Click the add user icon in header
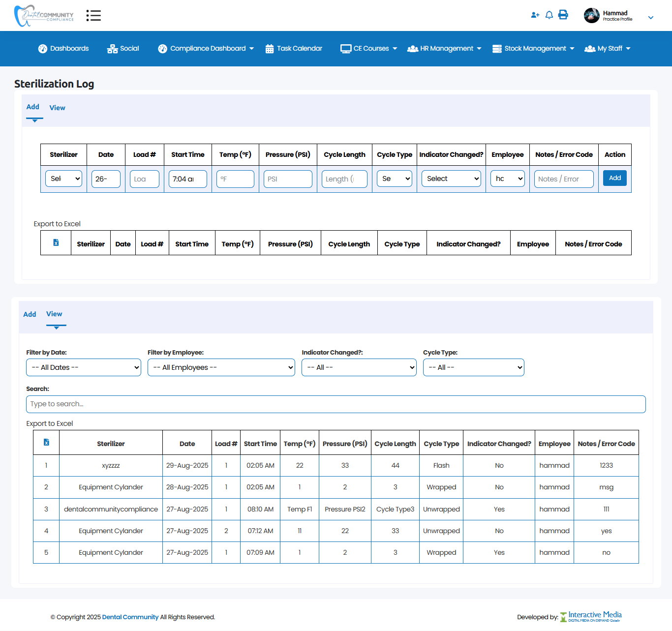672x631 pixels. (535, 15)
